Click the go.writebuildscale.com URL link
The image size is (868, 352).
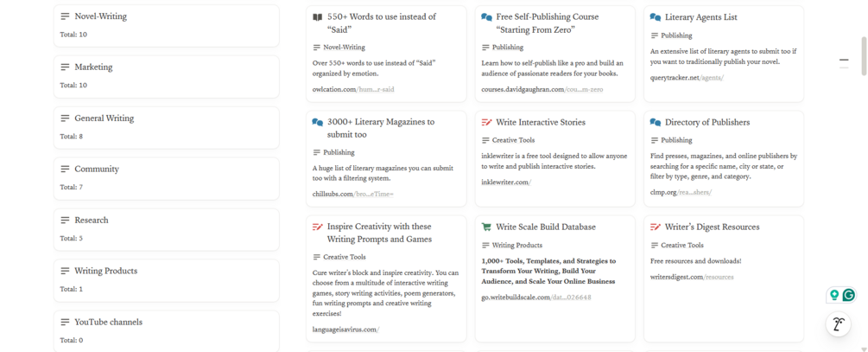pos(535,298)
